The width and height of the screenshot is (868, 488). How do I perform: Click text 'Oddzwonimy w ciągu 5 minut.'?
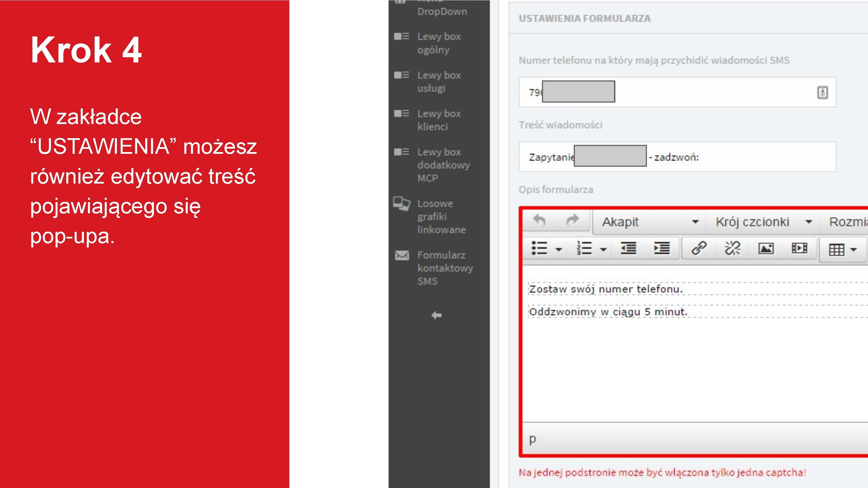[x=608, y=312]
